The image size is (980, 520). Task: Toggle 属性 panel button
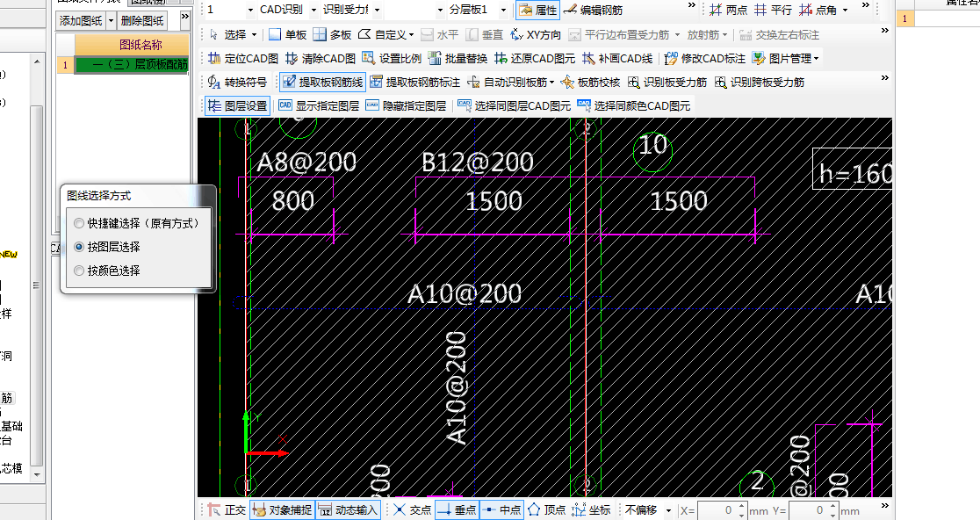tap(537, 10)
